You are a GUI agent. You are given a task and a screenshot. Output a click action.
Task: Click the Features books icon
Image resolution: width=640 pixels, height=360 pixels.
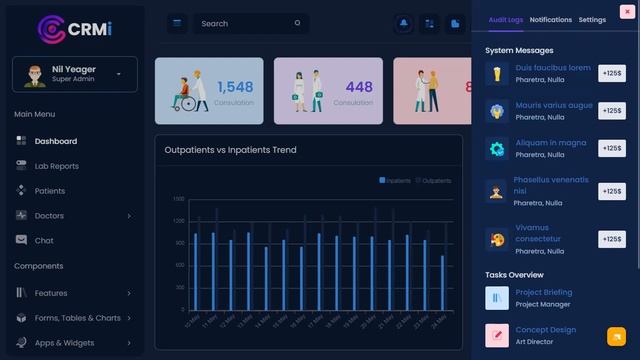[x=21, y=293]
